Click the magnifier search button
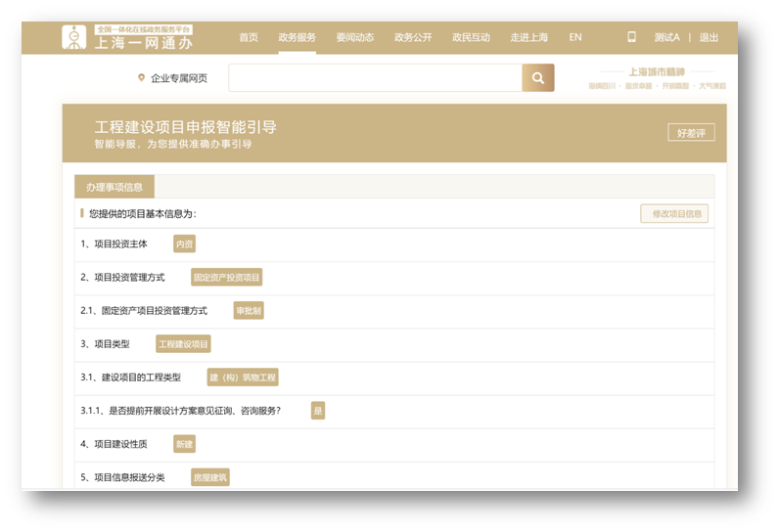The image size is (779, 532). tap(537, 78)
